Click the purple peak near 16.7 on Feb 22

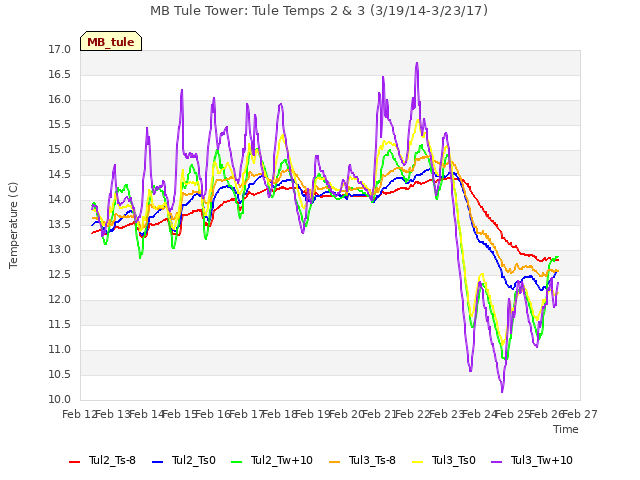coord(417,63)
